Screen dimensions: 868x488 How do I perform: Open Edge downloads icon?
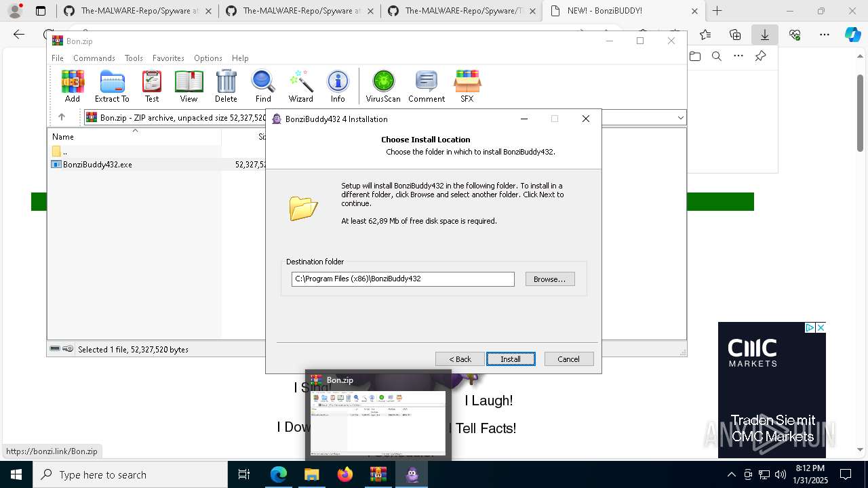(764, 35)
